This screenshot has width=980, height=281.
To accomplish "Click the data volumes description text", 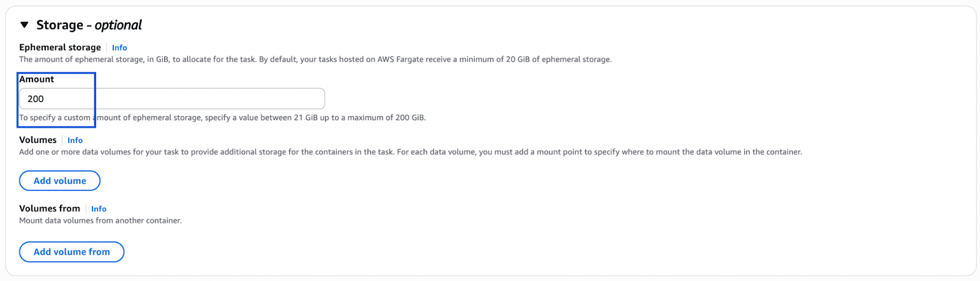I will (x=410, y=152).
